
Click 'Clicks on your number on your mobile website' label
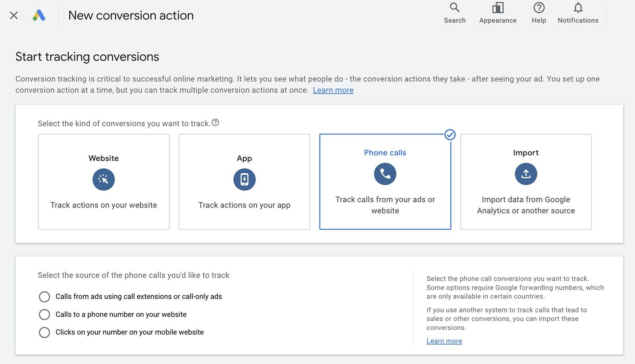tap(129, 332)
